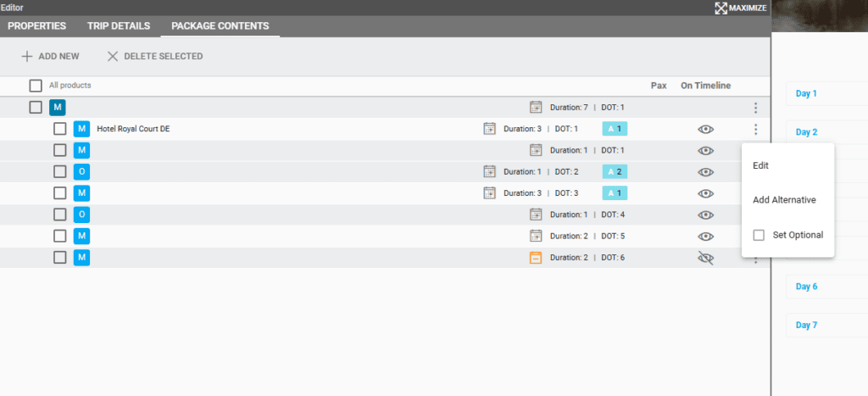This screenshot has height=396, width=868.
Task: Open three-dot menu for Hotel Royal Court DE
Action: pos(755,130)
